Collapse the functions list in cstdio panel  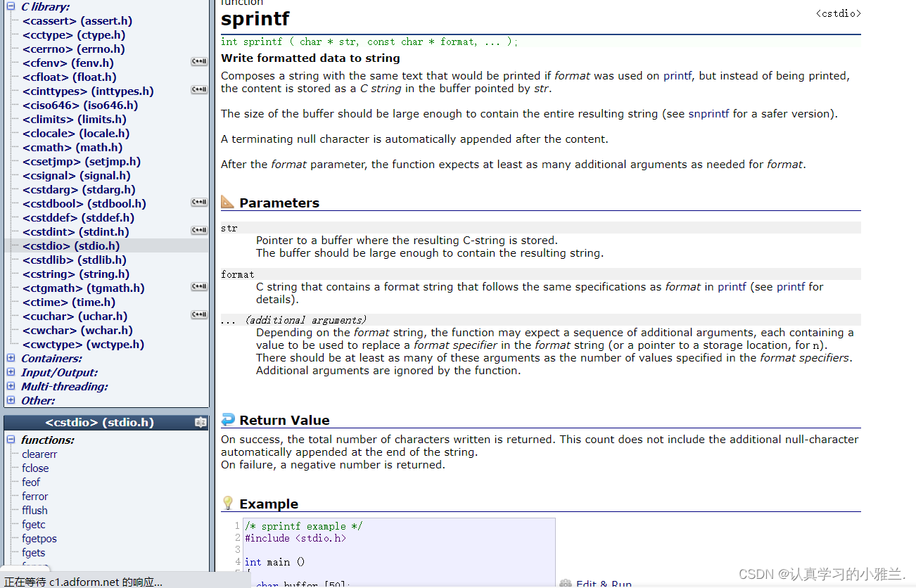pyautogui.click(x=11, y=440)
